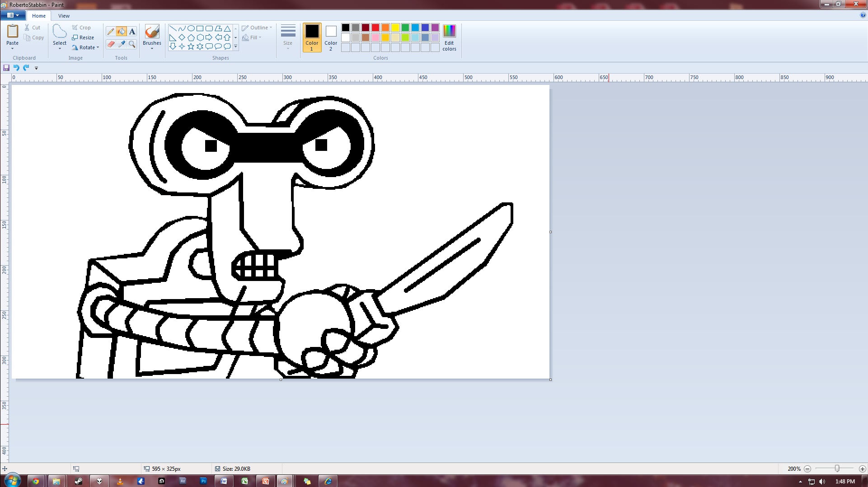
Task: Click the 1:48 PM clock
Action: tap(845, 482)
